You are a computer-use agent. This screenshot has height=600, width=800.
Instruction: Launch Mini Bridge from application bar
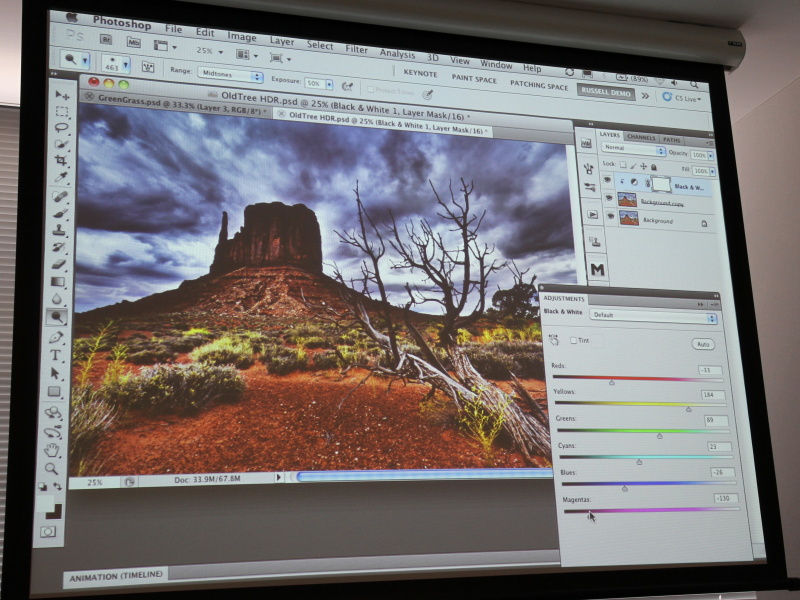134,42
